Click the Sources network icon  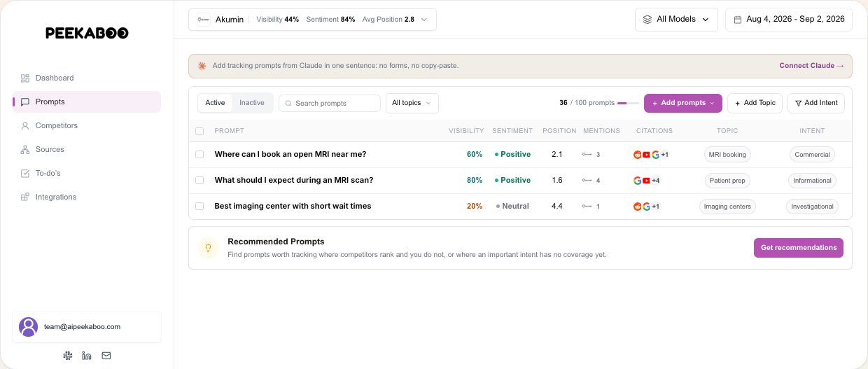click(25, 149)
